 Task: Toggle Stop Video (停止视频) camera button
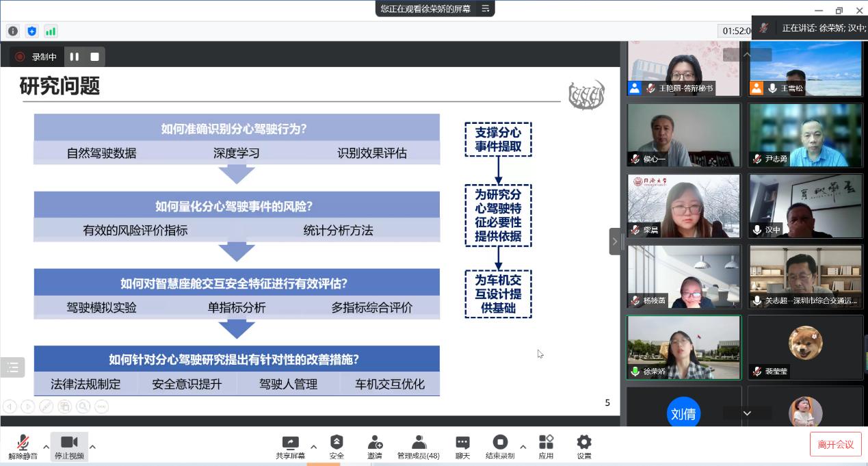(69, 446)
